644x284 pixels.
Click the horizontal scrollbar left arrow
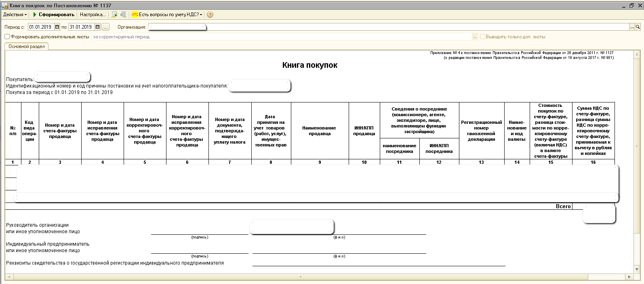8,277
